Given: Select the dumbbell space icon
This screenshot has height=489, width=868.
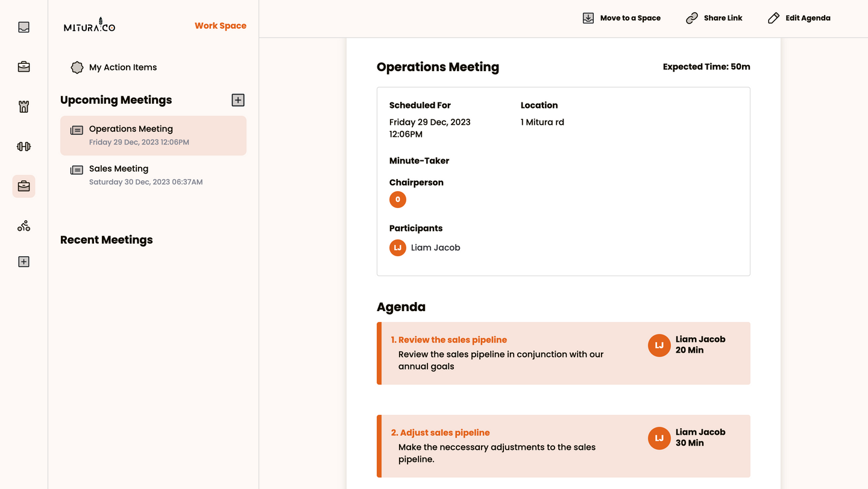Looking at the screenshot, I should point(24,147).
